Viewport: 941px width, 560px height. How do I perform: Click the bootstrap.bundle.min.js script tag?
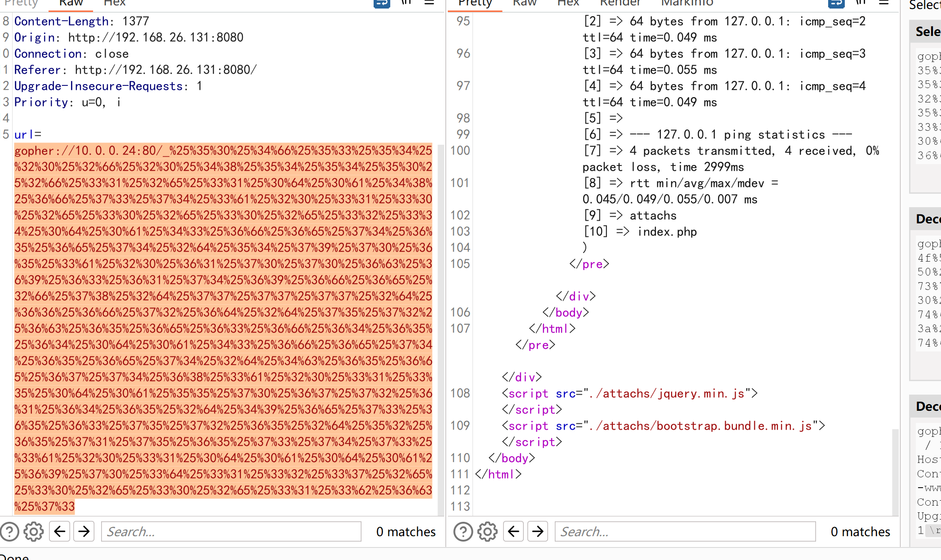click(664, 426)
